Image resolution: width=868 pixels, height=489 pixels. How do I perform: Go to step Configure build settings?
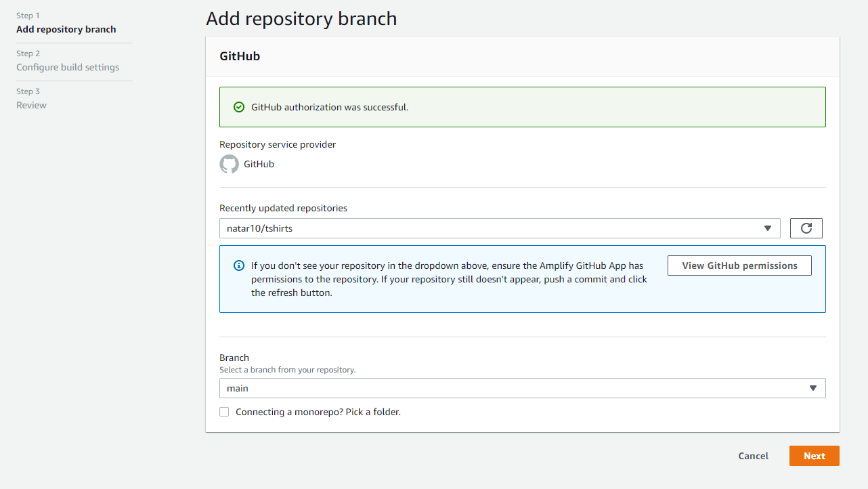[x=68, y=67]
